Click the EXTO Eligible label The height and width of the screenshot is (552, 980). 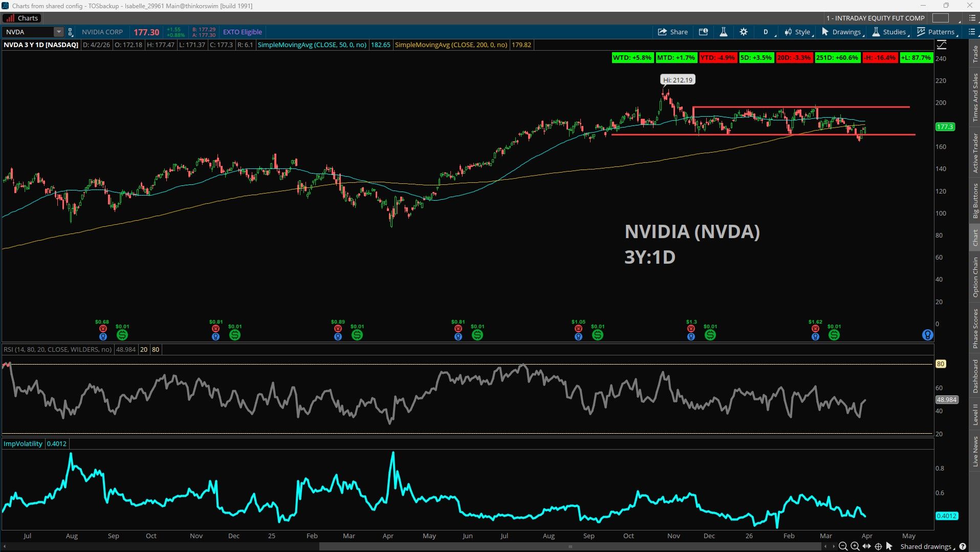[243, 32]
